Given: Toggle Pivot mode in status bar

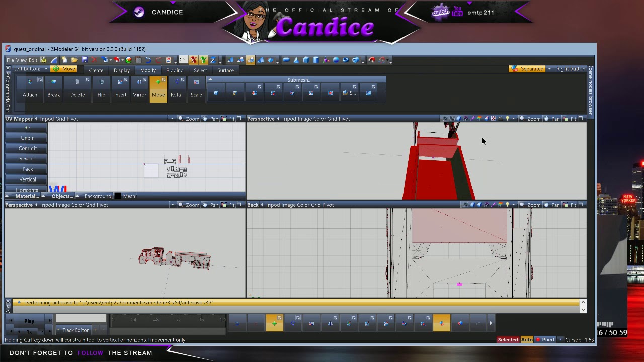Looking at the screenshot, I should (x=546, y=340).
